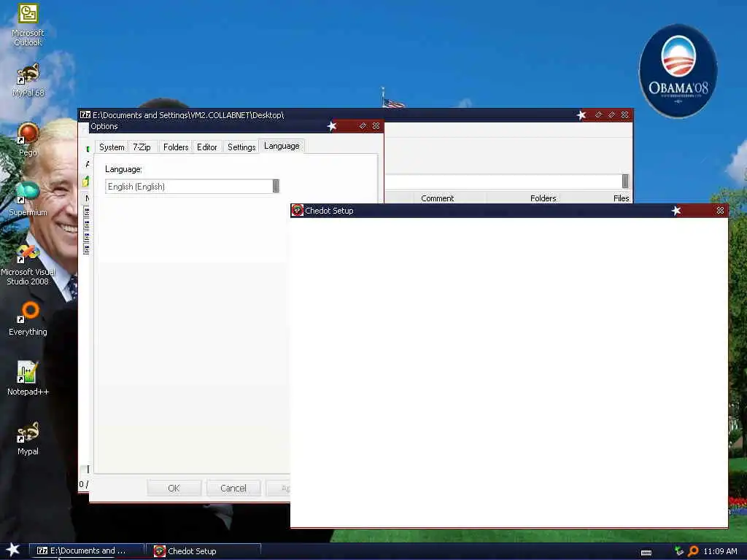Click the star Start button on taskbar
This screenshot has height=560, width=747.
click(12, 550)
